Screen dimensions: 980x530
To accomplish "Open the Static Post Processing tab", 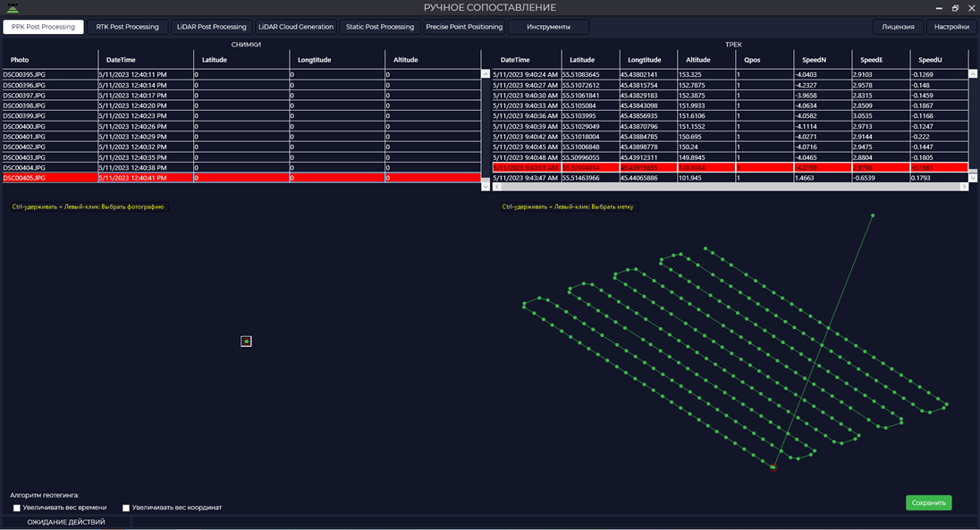I will coord(380,27).
